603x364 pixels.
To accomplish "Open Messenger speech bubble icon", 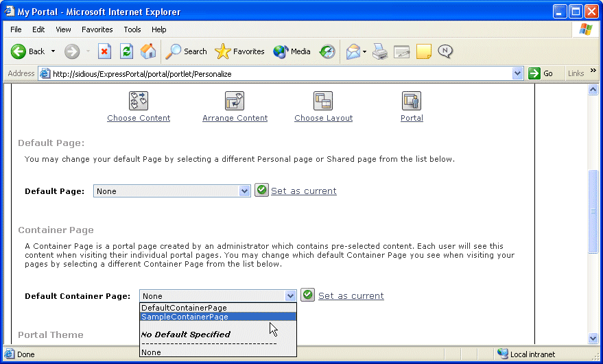I will click(445, 51).
